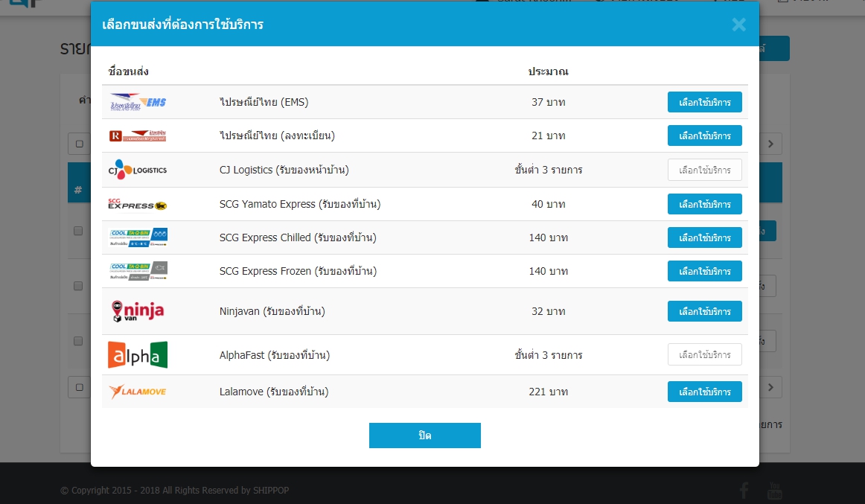
Task: Toggle the second row checkbox behind dialog
Action: point(78,286)
